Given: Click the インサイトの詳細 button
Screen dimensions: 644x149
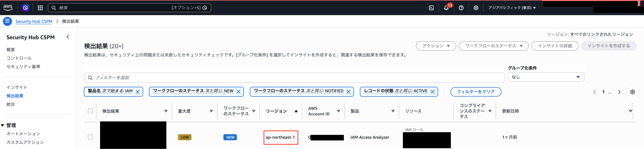Looking at the screenshot, I should point(555,46).
